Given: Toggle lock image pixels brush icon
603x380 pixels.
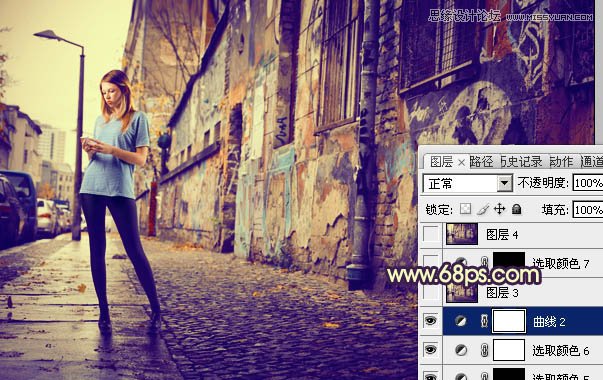Looking at the screenshot, I should [x=483, y=209].
